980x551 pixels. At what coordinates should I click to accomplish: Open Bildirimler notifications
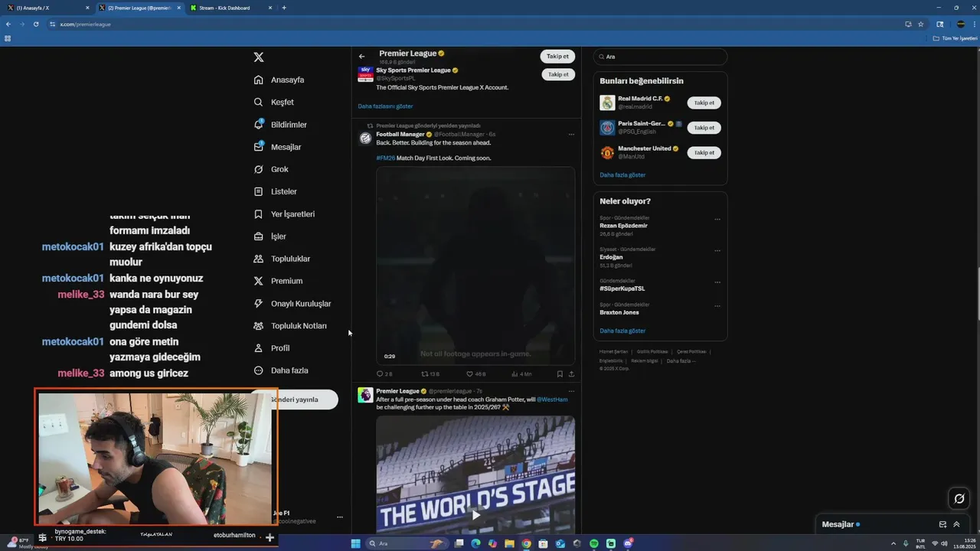tap(279, 125)
